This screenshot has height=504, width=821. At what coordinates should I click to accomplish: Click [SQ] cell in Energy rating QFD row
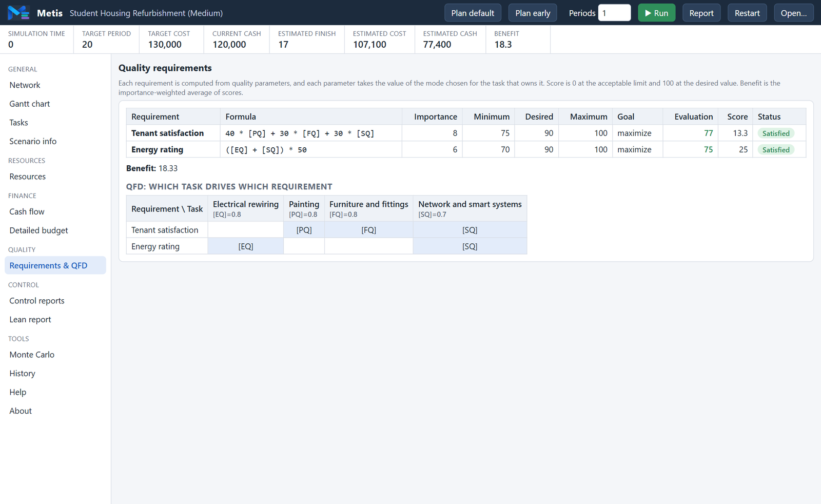point(470,246)
